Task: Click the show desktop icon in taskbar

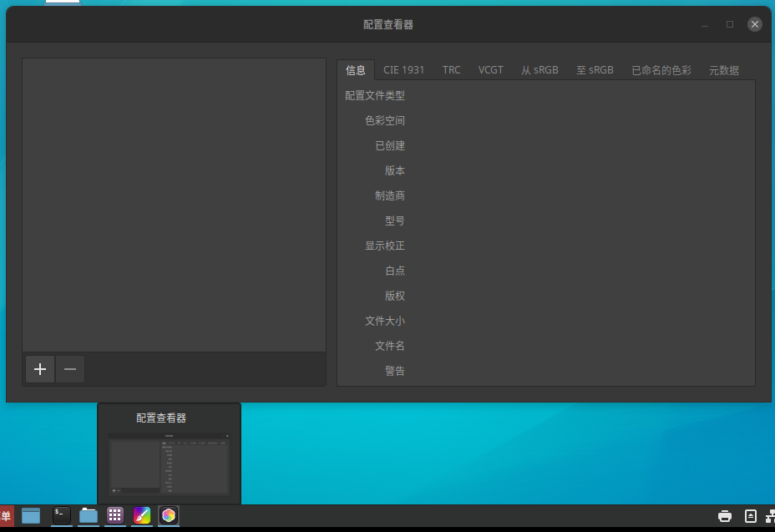Action: pyautogui.click(x=31, y=515)
